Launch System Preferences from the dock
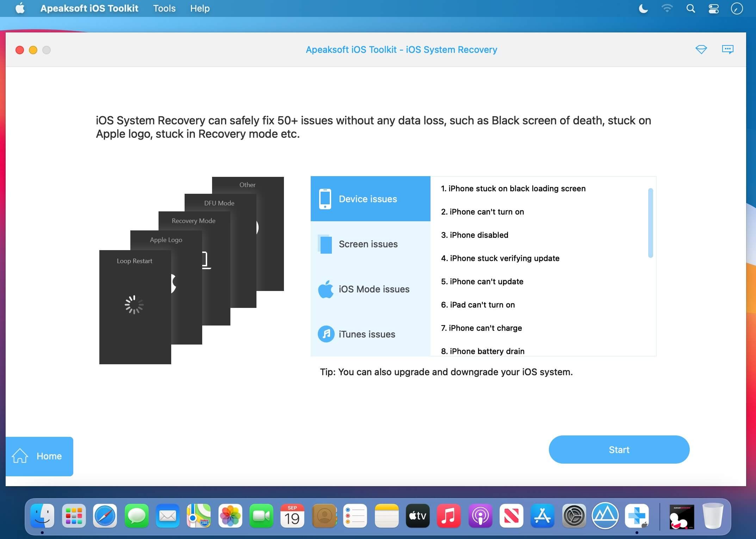 574,516
